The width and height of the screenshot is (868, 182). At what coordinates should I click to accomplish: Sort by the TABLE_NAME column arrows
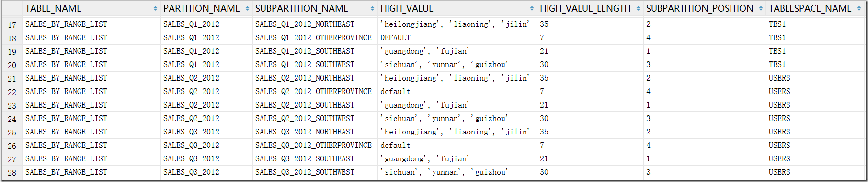coord(155,9)
